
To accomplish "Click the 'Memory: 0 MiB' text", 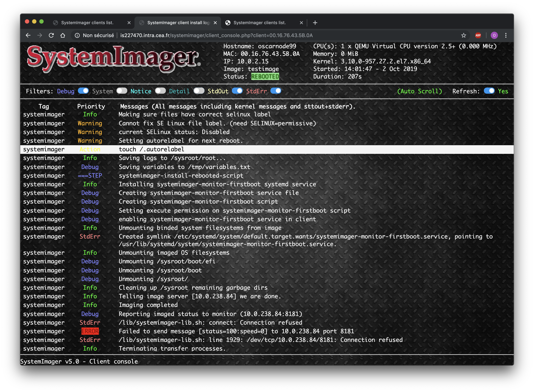I will (x=336, y=54).
